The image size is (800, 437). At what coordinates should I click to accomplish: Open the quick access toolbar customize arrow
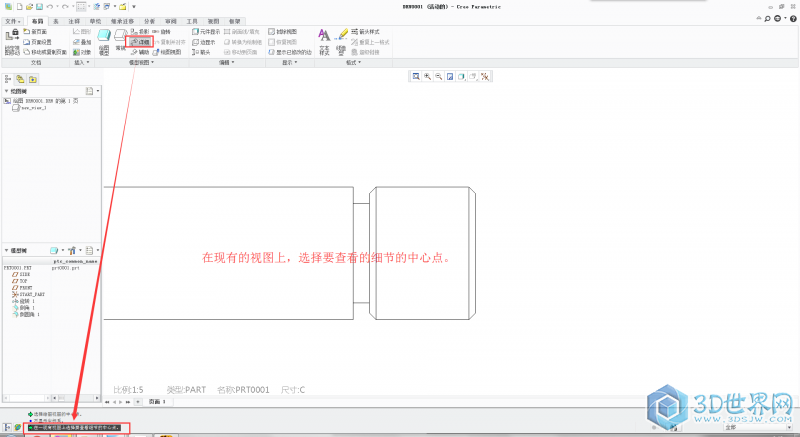click(x=134, y=7)
